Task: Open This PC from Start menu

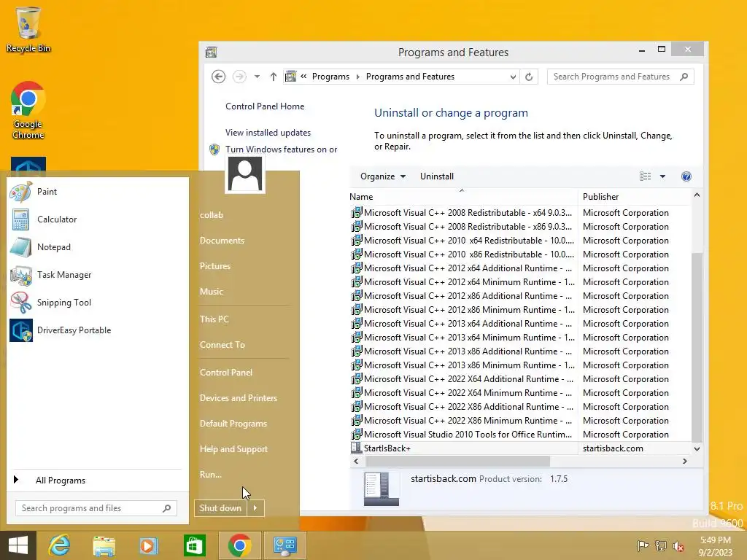Action: click(x=214, y=319)
